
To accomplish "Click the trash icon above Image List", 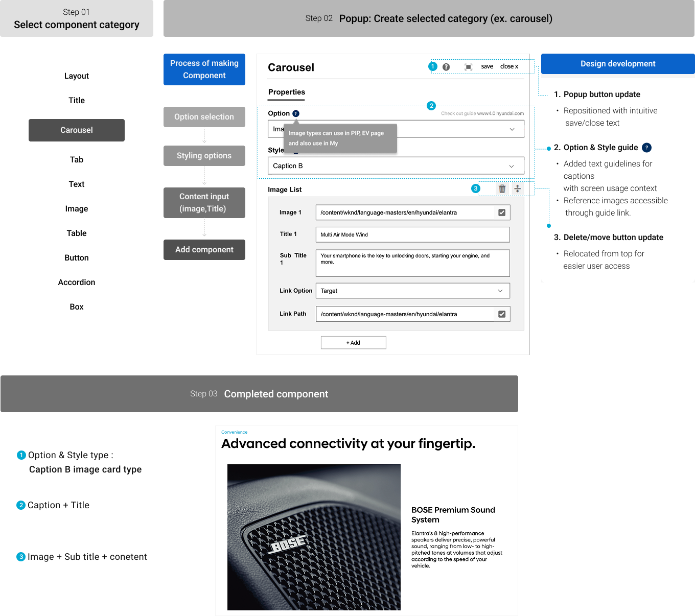I will [x=502, y=189].
